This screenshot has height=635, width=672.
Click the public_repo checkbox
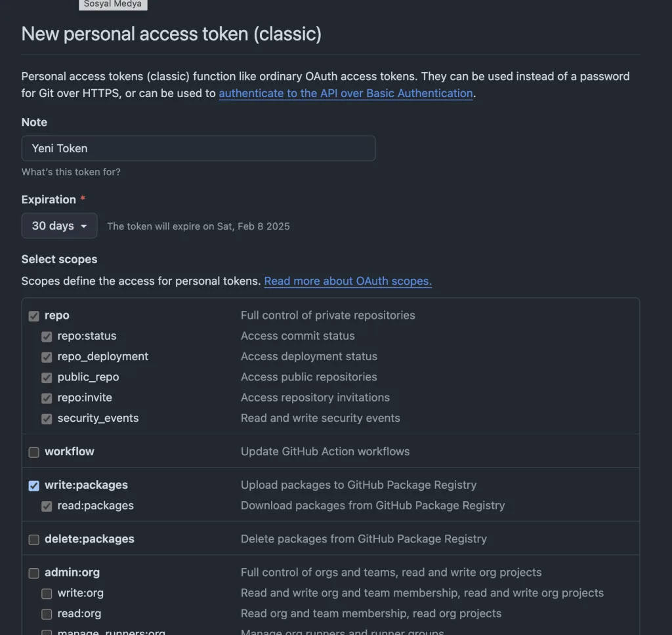47,378
